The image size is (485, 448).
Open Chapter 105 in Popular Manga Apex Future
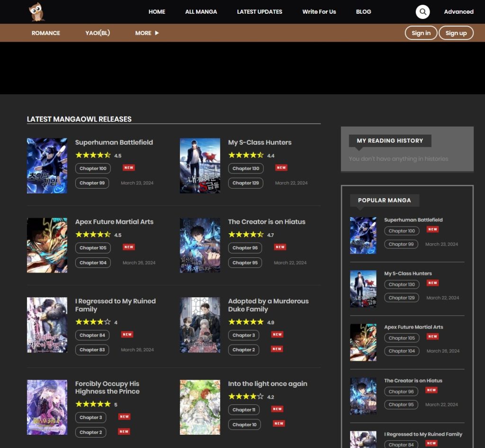click(x=402, y=338)
